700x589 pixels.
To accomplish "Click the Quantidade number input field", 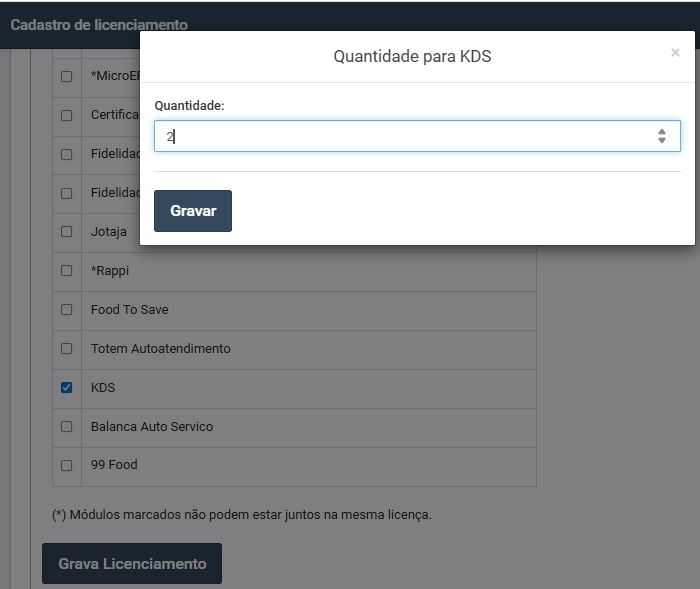I will pos(400,136).
